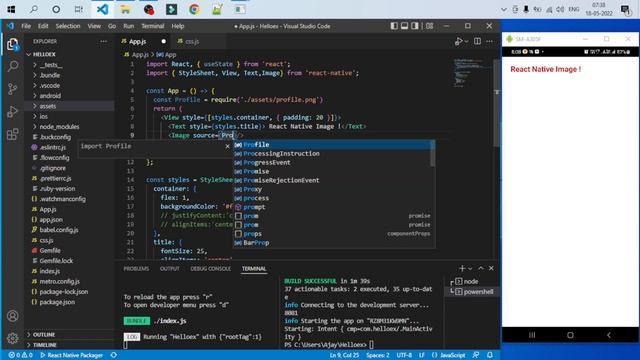This screenshot has height=360, width=640.
Task: Click React Native Packager status item
Action: (71, 355)
